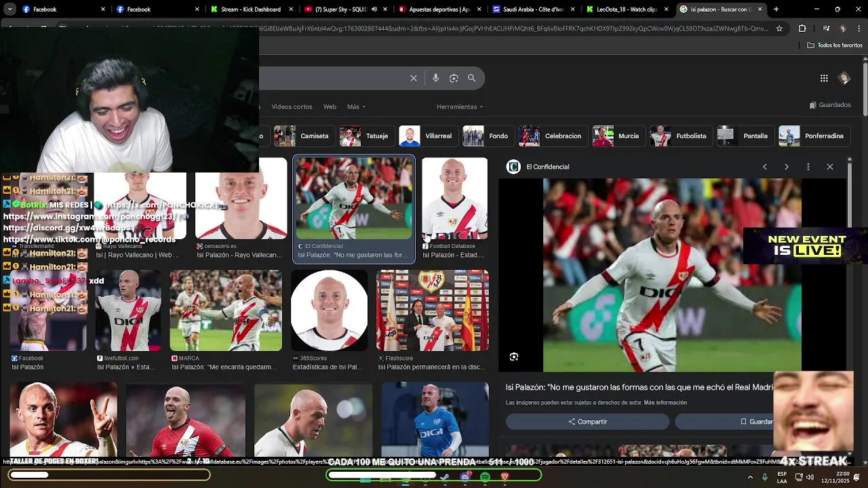Viewport: 868px width, 488px height.
Task: Open Discord from the taskbar
Action: tap(465, 477)
